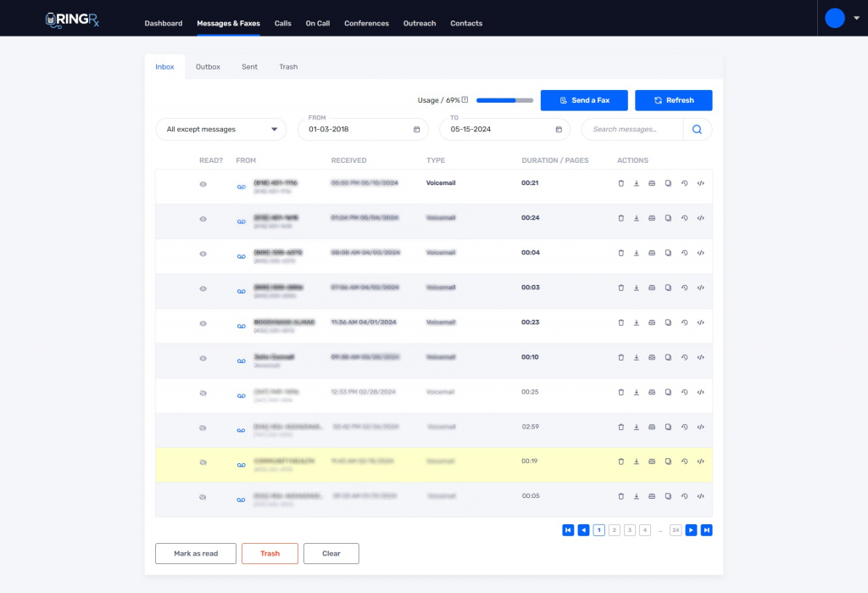Click the Send a Fax button
Screen dimensions: 868x593
click(583, 99)
